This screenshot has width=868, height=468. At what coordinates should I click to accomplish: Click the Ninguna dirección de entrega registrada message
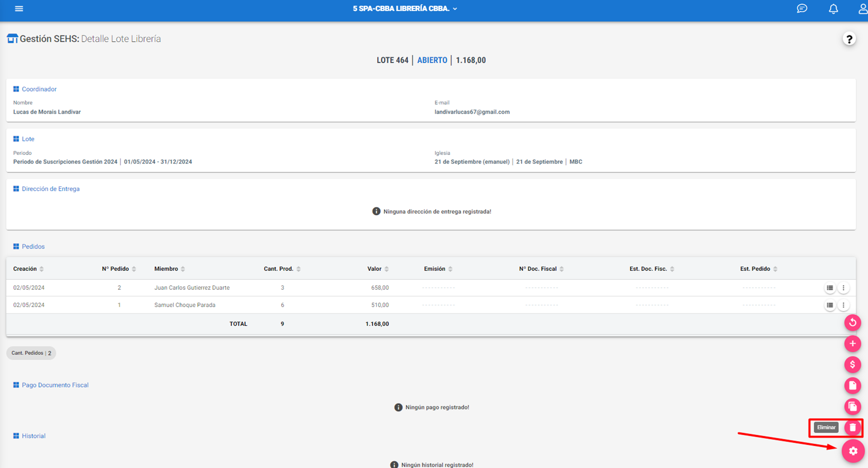[437, 212]
